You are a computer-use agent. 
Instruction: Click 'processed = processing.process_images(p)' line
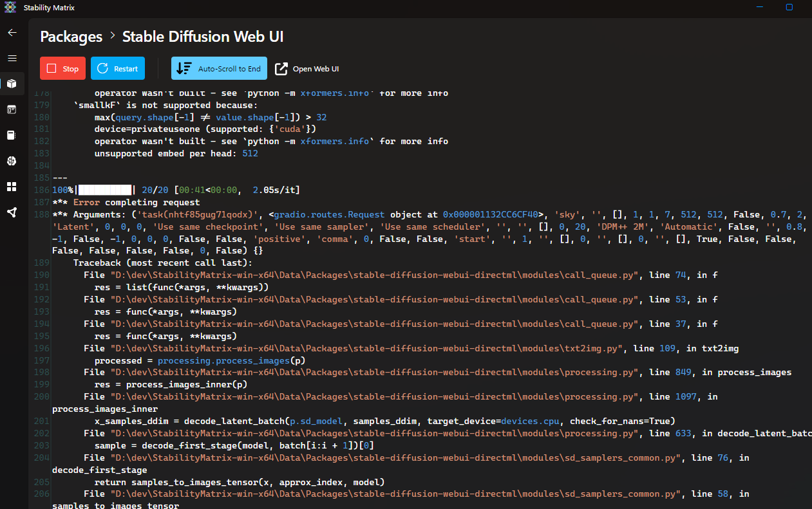(200, 360)
